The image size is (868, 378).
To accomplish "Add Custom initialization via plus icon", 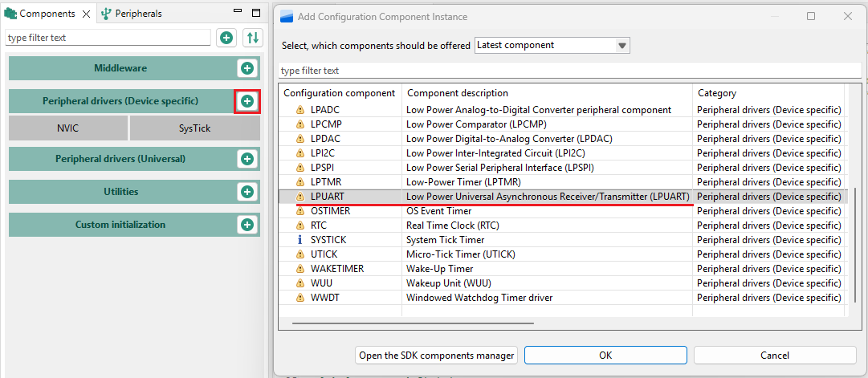I will [x=247, y=225].
